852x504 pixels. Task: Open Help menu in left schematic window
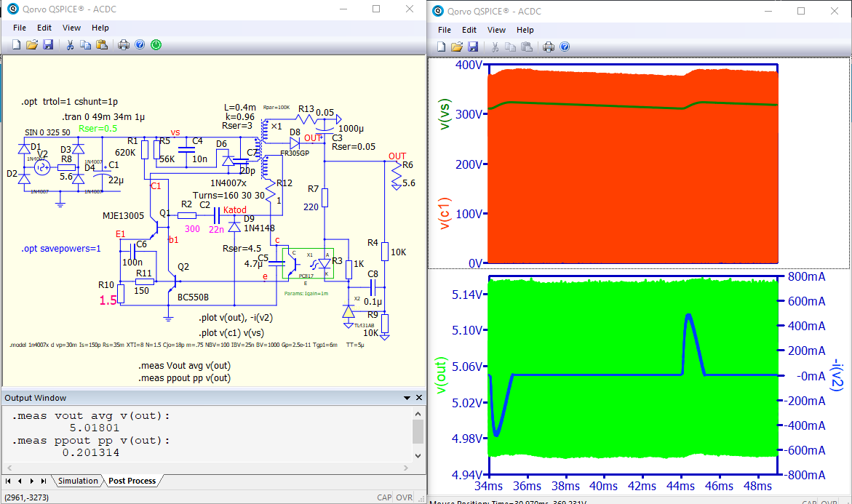[100, 28]
